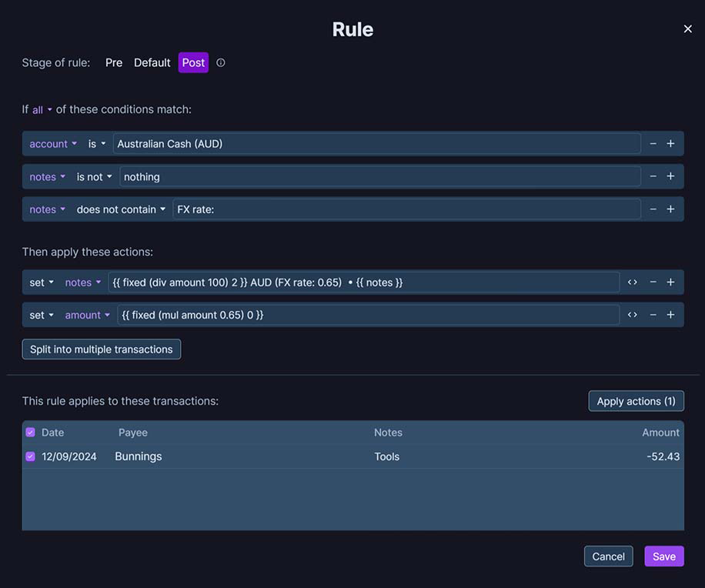
Task: Uncheck the Bunnings transaction checkbox
Action: pos(31,456)
